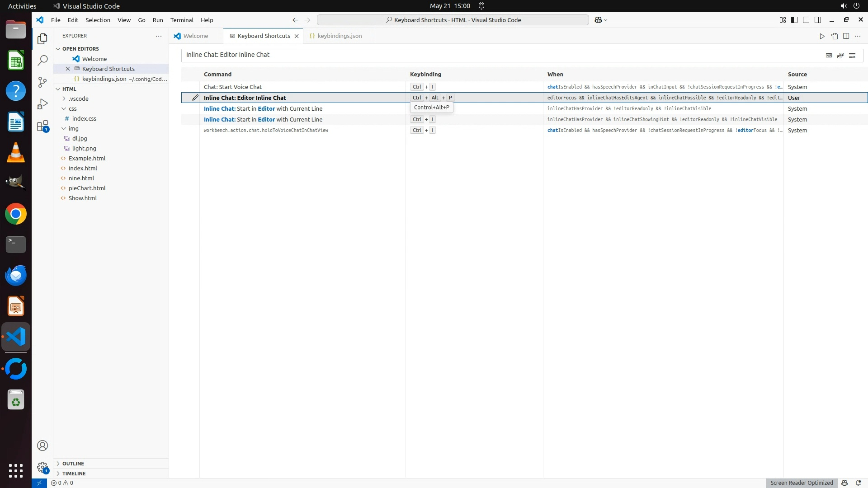Click Screen Reader Optimized status item
The image size is (868, 488).
[x=801, y=483]
